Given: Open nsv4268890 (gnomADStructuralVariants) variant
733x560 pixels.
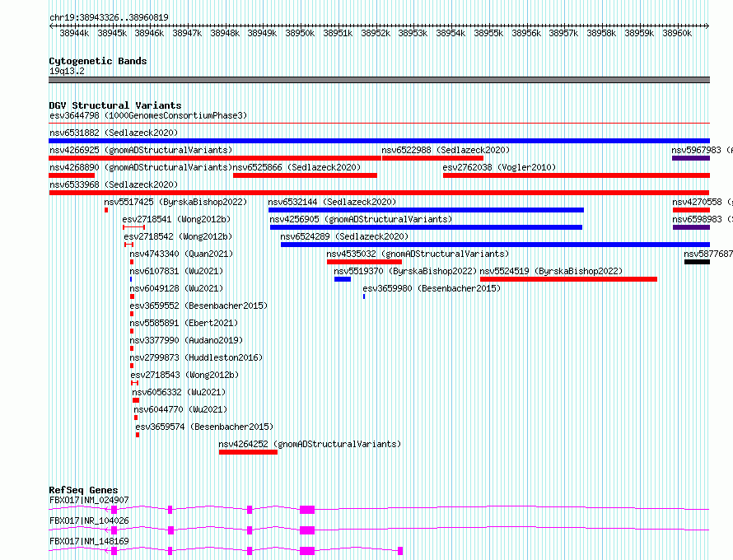Looking at the screenshot, I should click(141, 167).
